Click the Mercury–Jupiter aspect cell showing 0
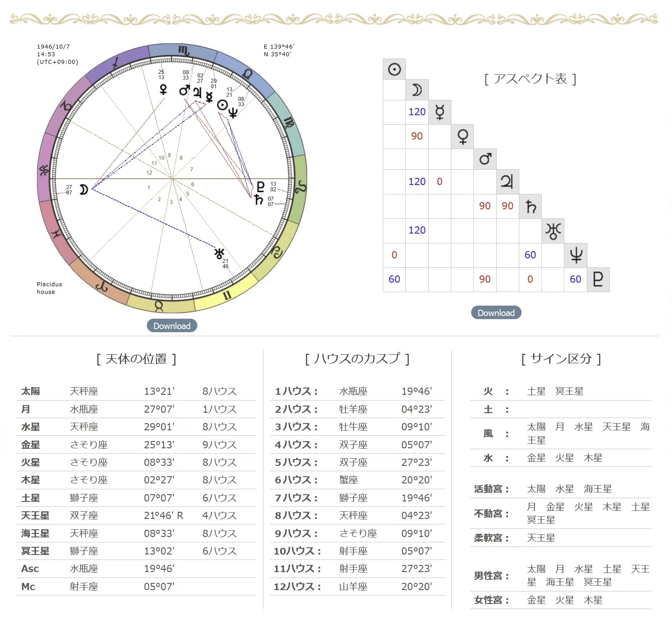672x618 pixels. [x=440, y=182]
